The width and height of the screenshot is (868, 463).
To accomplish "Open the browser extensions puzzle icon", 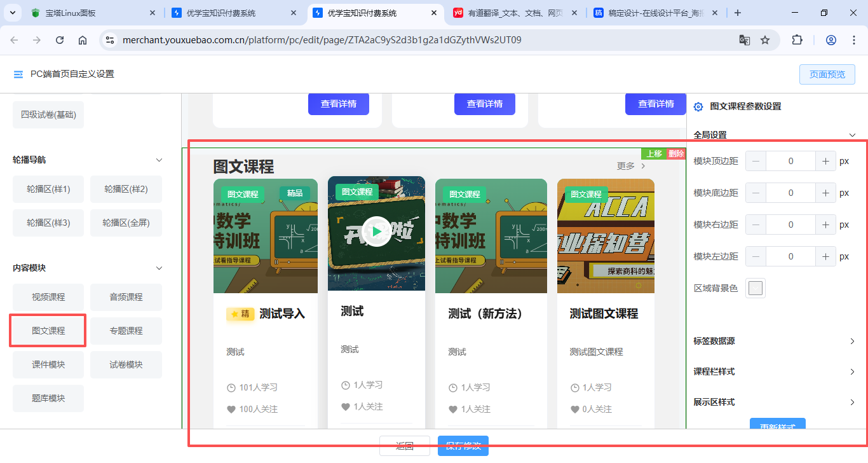I will click(x=797, y=40).
